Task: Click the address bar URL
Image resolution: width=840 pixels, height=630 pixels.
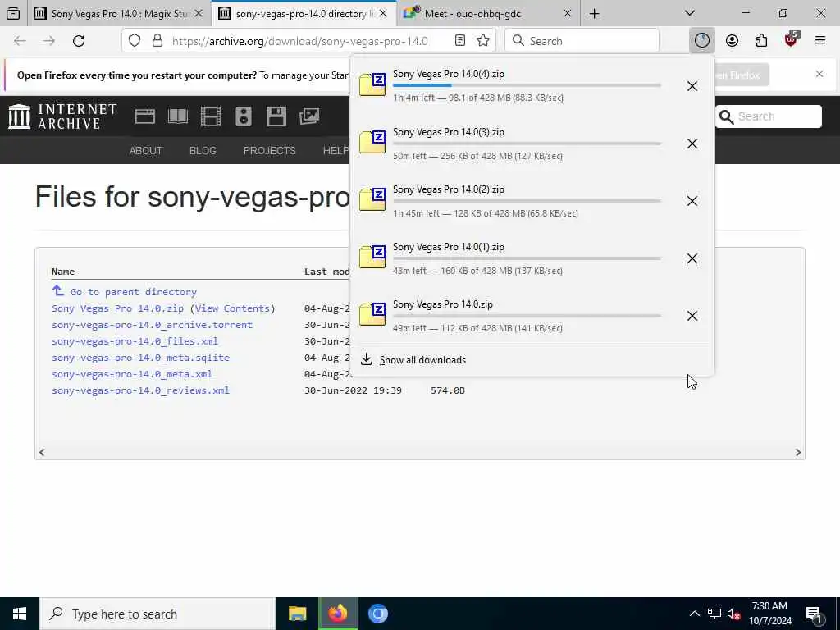Action: click(300, 41)
